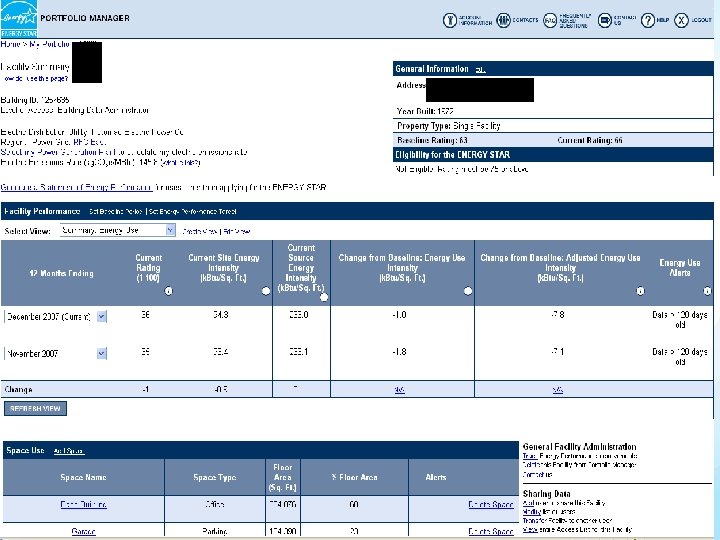Click the My Portfolio breadcrumb link
The height and width of the screenshot is (540, 720).
[50, 44]
